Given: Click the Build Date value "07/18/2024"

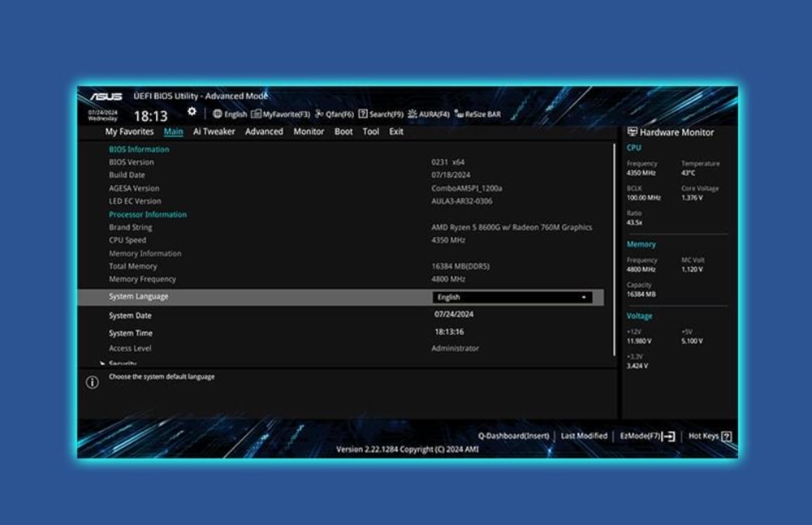Looking at the screenshot, I should click(x=451, y=175).
